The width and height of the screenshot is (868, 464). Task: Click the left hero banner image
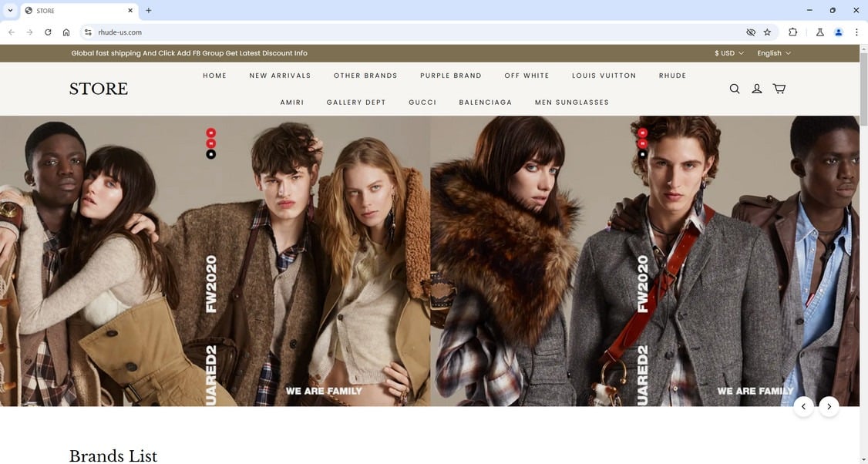[215, 261]
